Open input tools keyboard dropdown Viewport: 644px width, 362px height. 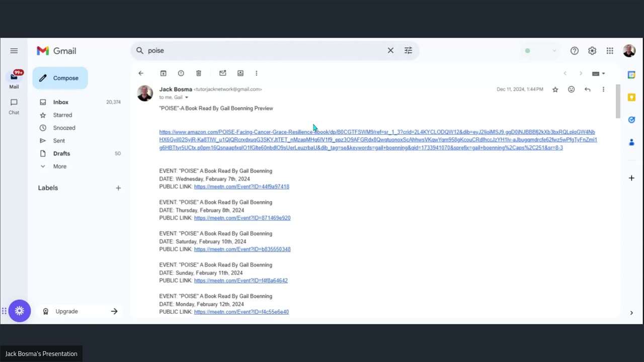[599, 73]
